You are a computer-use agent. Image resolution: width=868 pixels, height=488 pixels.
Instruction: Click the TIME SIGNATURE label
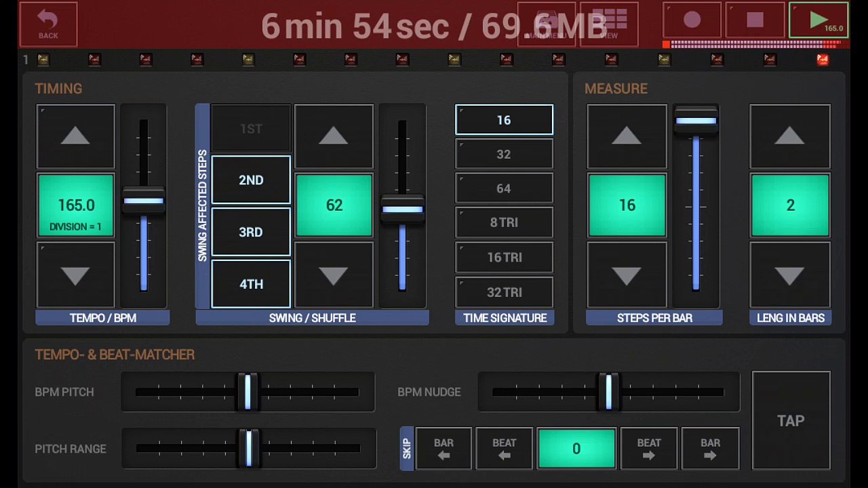point(505,318)
